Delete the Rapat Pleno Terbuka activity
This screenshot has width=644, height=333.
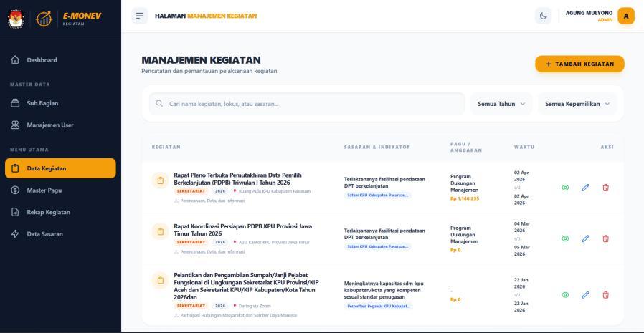pos(605,188)
